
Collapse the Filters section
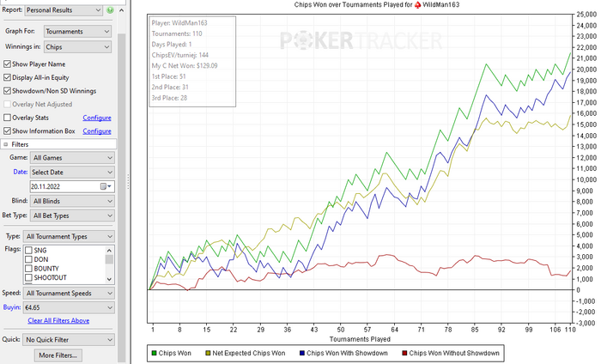(x=6, y=144)
